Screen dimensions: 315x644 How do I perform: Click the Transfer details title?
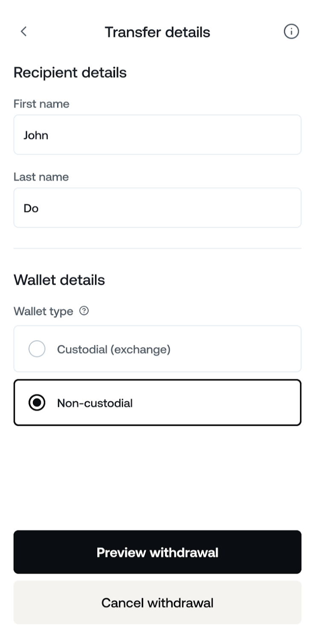pos(157,32)
